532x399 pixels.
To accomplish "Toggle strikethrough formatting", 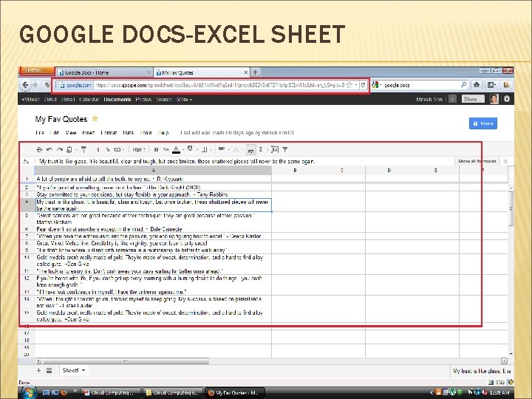I will (x=166, y=149).
